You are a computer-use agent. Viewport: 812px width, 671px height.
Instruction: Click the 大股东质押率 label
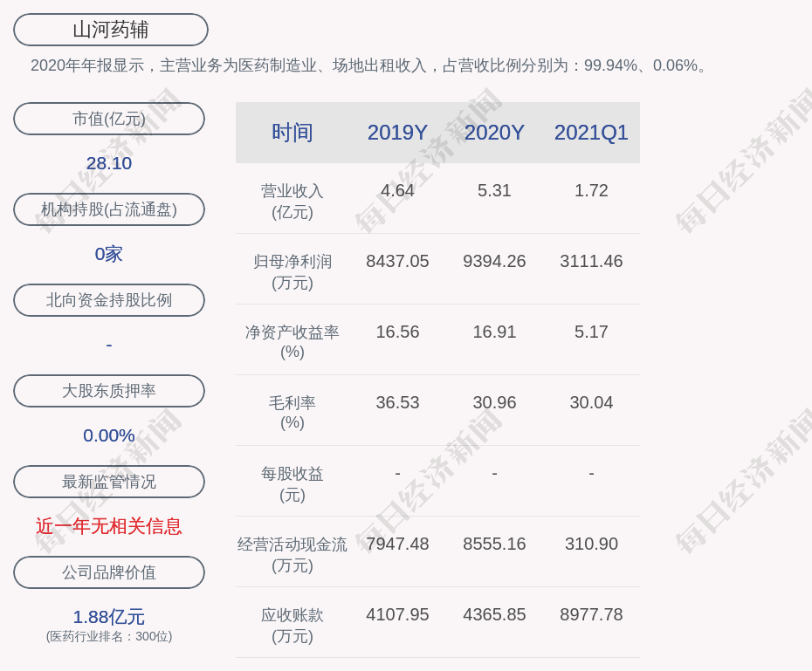109,391
